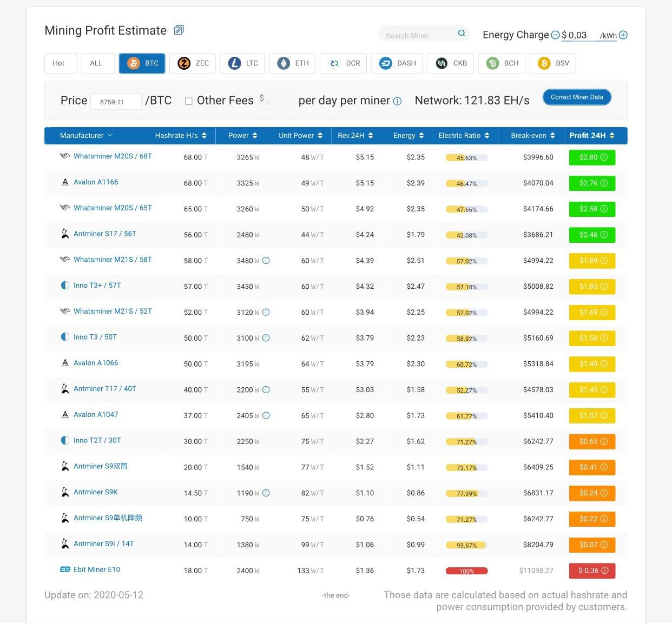Decrease energy charge with minus icon
Image resolution: width=672 pixels, height=623 pixels.
[555, 35]
